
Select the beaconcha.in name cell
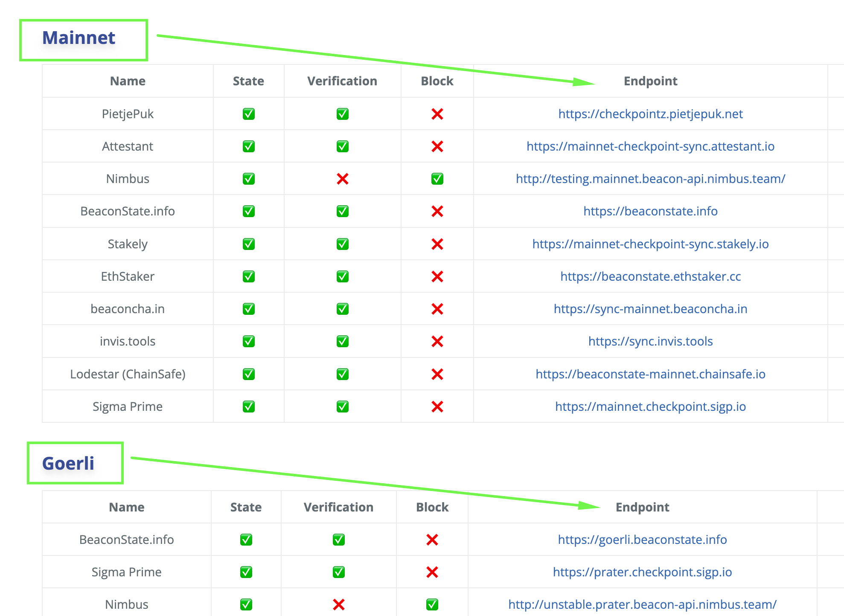coord(128,309)
